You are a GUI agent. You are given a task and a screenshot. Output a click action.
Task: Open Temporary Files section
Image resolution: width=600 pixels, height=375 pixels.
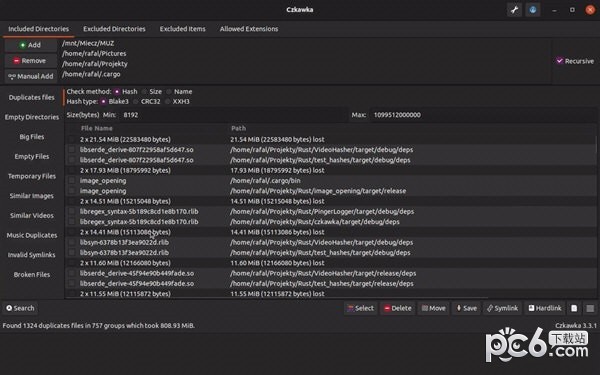[x=32, y=176]
